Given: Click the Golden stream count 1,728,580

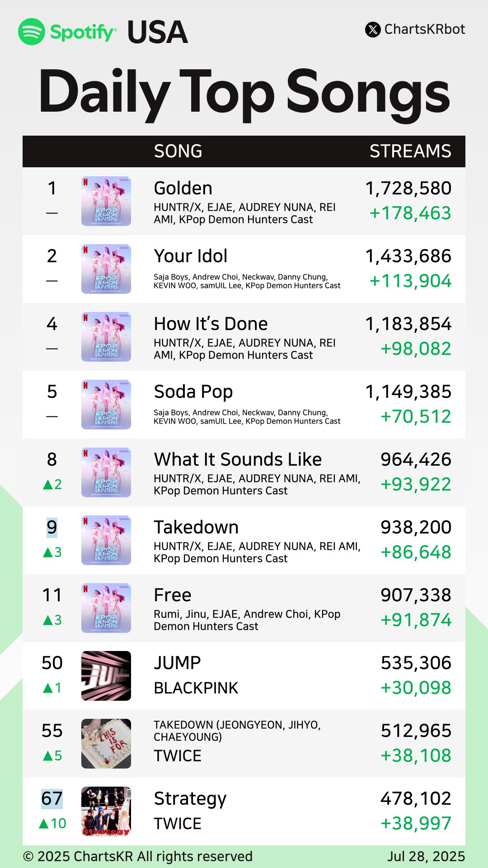Looking at the screenshot, I should pyautogui.click(x=408, y=188).
